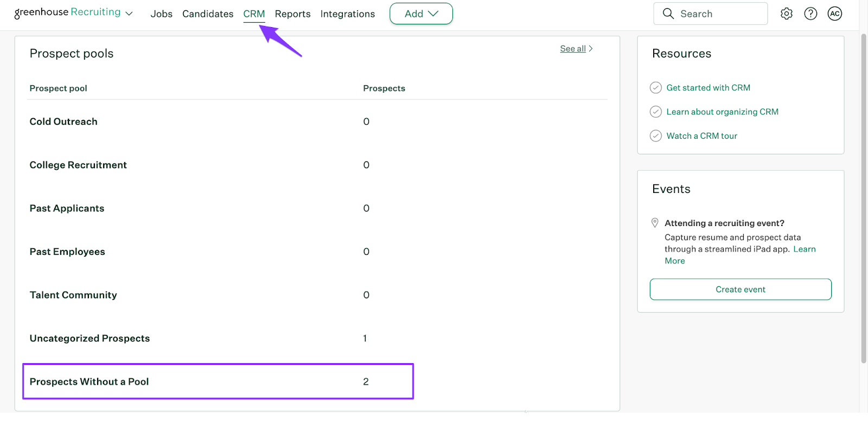The height and width of the screenshot is (425, 868).
Task: Open the Candidates navigation item
Action: tap(208, 14)
